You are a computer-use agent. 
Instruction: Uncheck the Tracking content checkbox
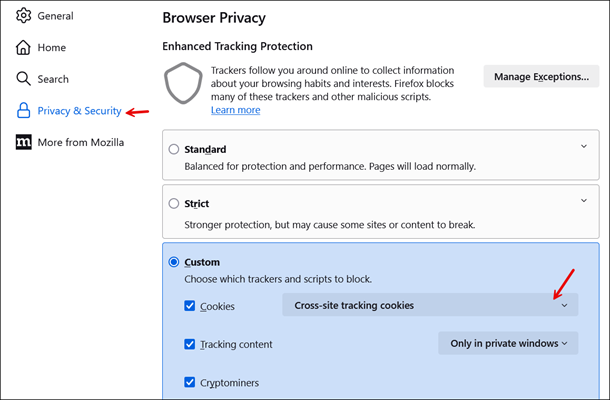(189, 344)
